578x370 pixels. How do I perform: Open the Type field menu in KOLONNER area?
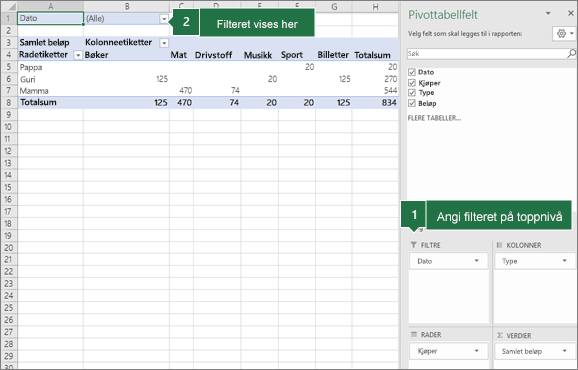pyautogui.click(x=564, y=261)
